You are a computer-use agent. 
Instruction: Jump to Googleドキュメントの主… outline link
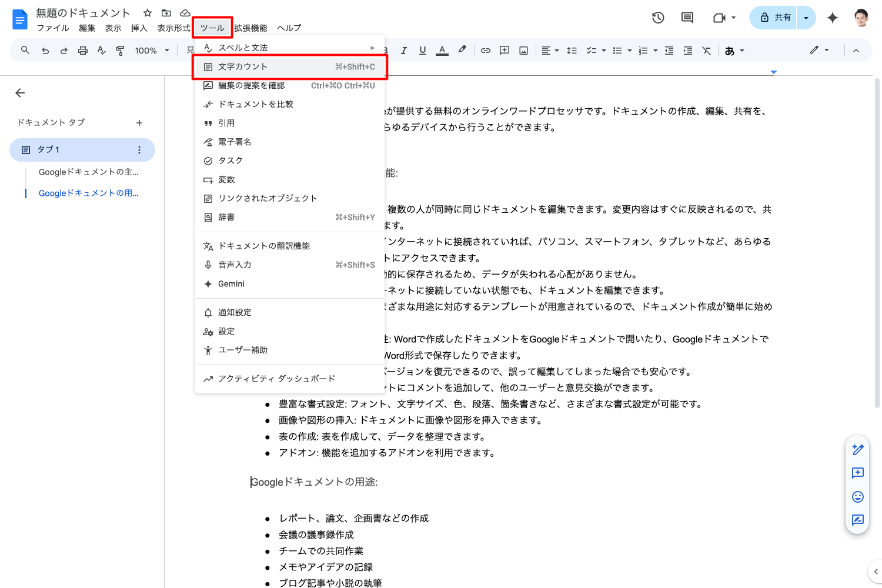[x=88, y=172]
